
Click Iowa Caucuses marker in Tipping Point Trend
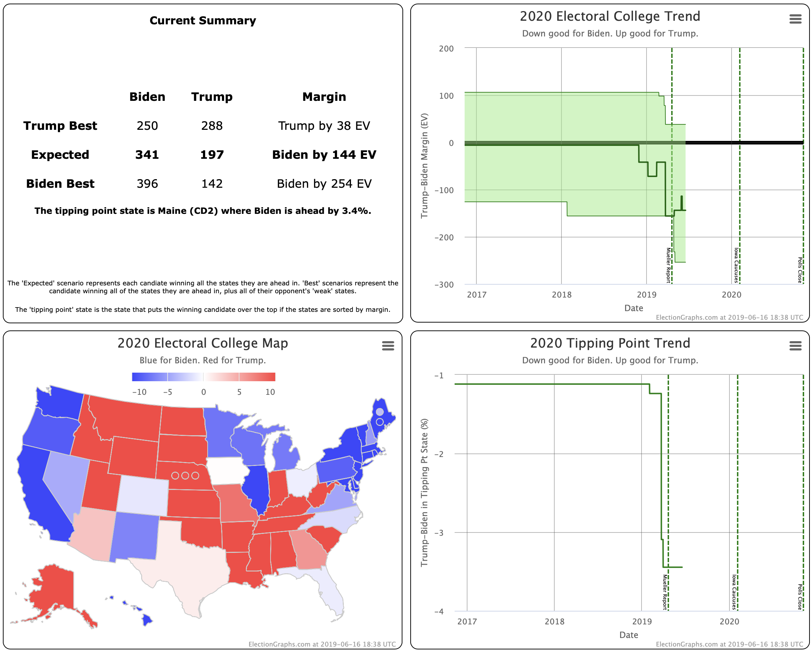734,591
